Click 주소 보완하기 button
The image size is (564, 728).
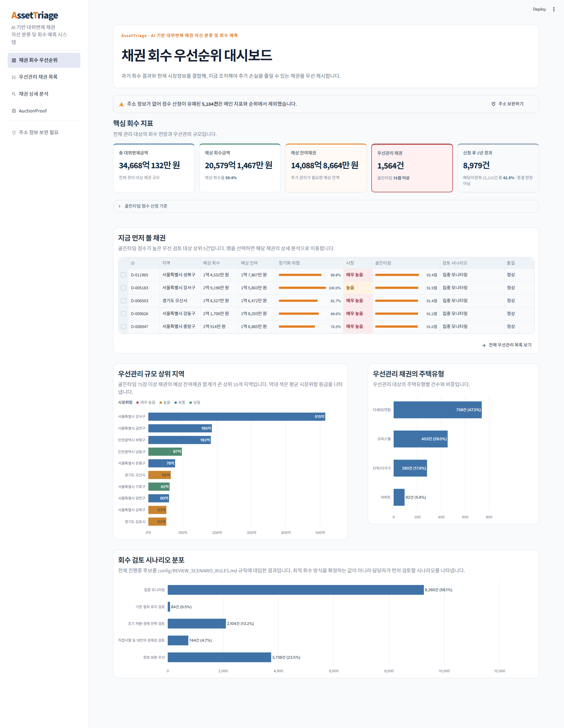click(x=507, y=104)
